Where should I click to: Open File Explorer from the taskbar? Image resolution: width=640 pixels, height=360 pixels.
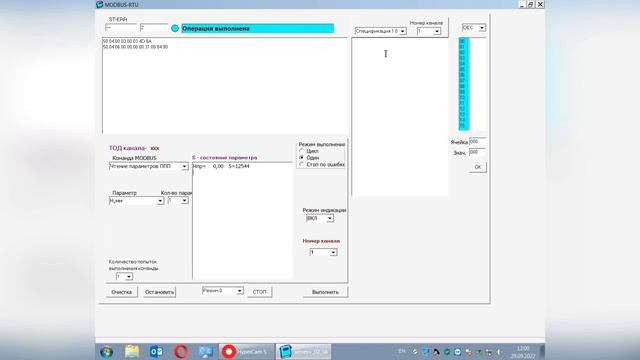pos(132,351)
